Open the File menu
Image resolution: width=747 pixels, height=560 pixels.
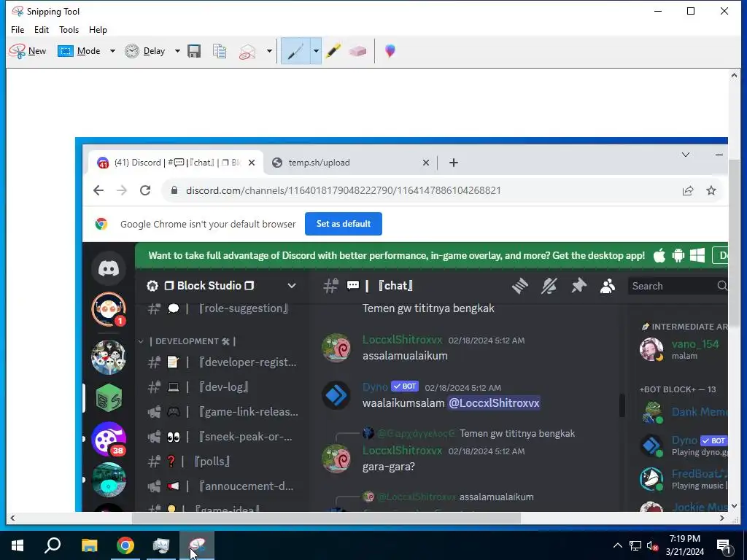[18, 29]
